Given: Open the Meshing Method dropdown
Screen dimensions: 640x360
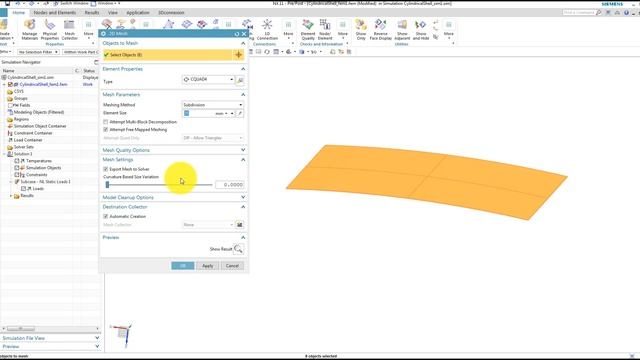Looking at the screenshot, I should 213,105.
